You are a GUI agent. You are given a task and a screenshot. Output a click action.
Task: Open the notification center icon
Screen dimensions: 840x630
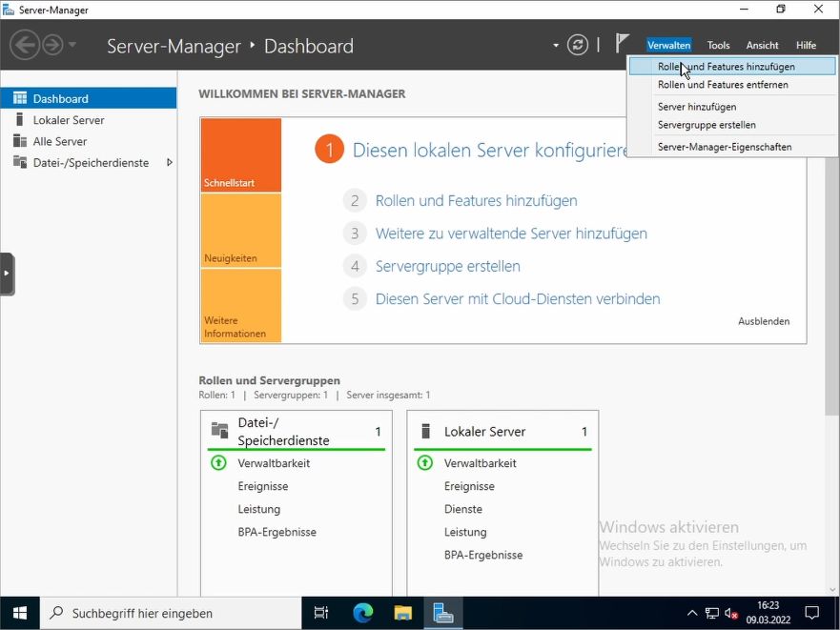tap(812, 613)
